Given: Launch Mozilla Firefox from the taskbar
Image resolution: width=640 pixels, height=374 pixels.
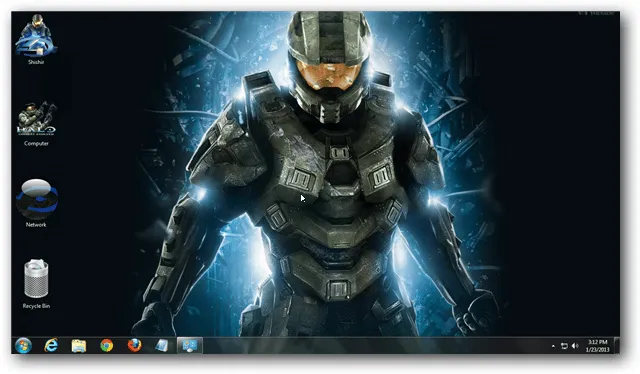Looking at the screenshot, I should click(134, 346).
